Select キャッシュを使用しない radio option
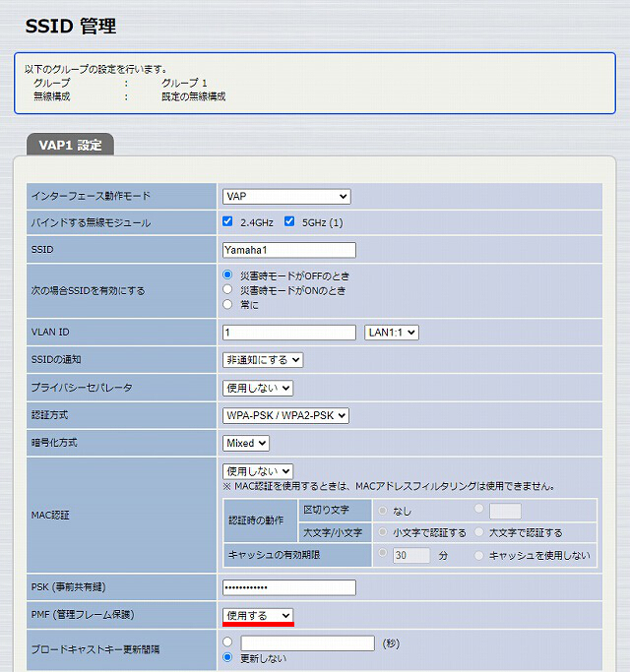This screenshot has height=672, width=630. [x=479, y=555]
